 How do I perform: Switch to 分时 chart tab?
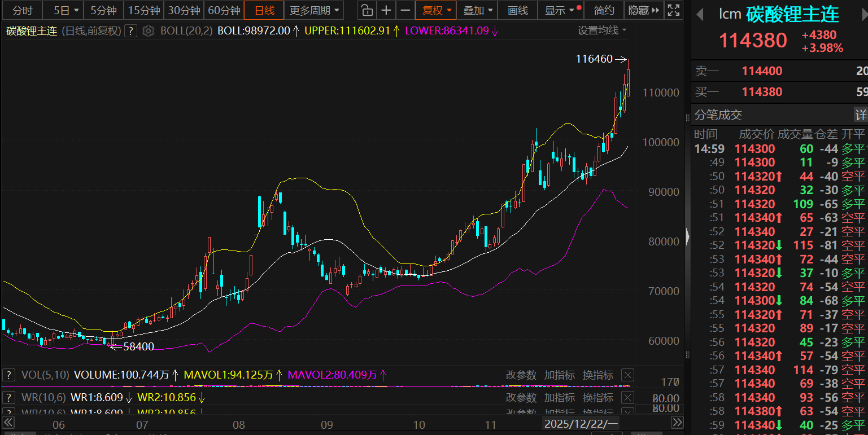coord(22,10)
